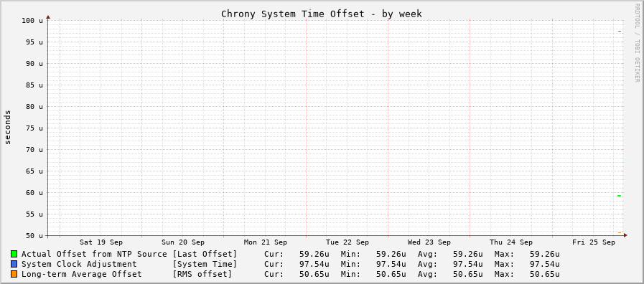The image size is (644, 284).
Task: Click the blue System Clock Adjustment swatch
Action: (14, 264)
